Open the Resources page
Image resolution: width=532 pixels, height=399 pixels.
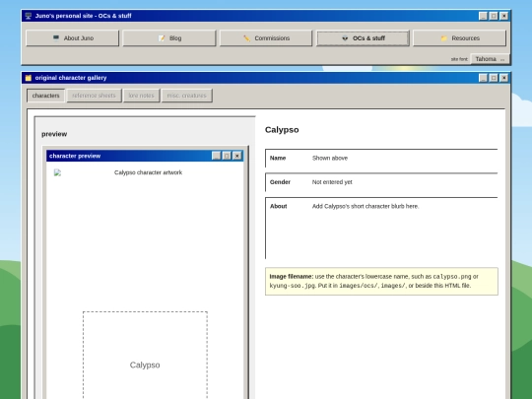[x=459, y=38]
